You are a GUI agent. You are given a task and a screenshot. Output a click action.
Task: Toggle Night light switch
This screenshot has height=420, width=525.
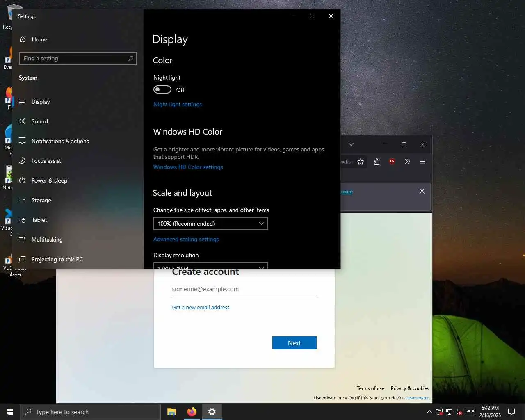(x=162, y=89)
